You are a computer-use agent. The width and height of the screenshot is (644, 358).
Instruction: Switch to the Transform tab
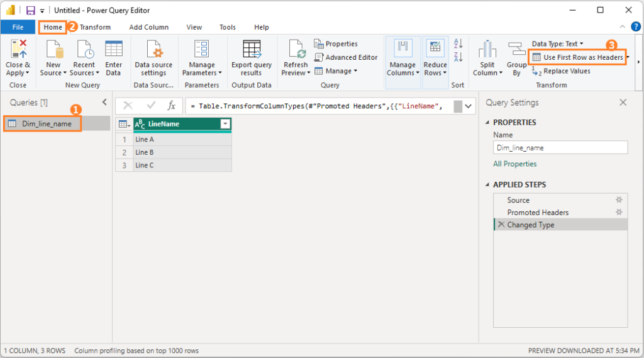[96, 27]
